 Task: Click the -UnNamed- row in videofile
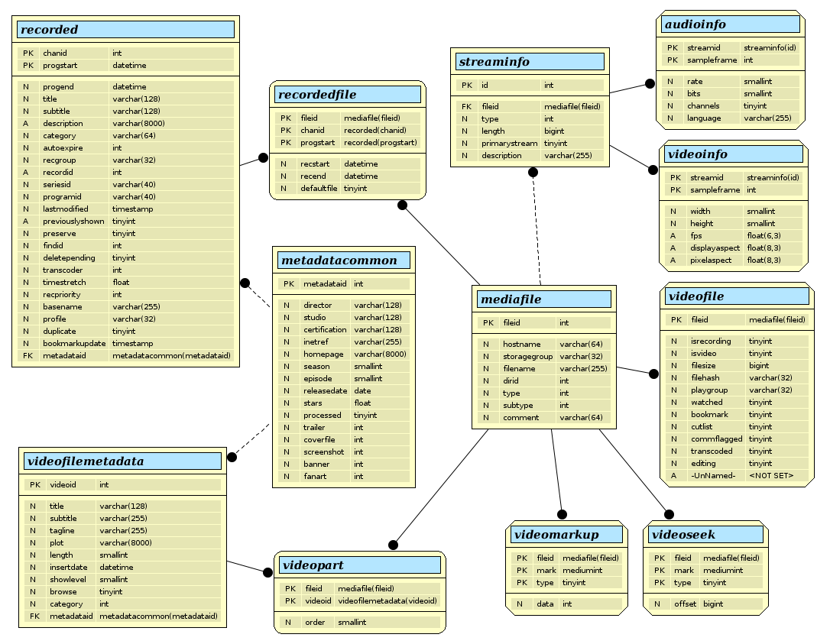click(x=712, y=476)
